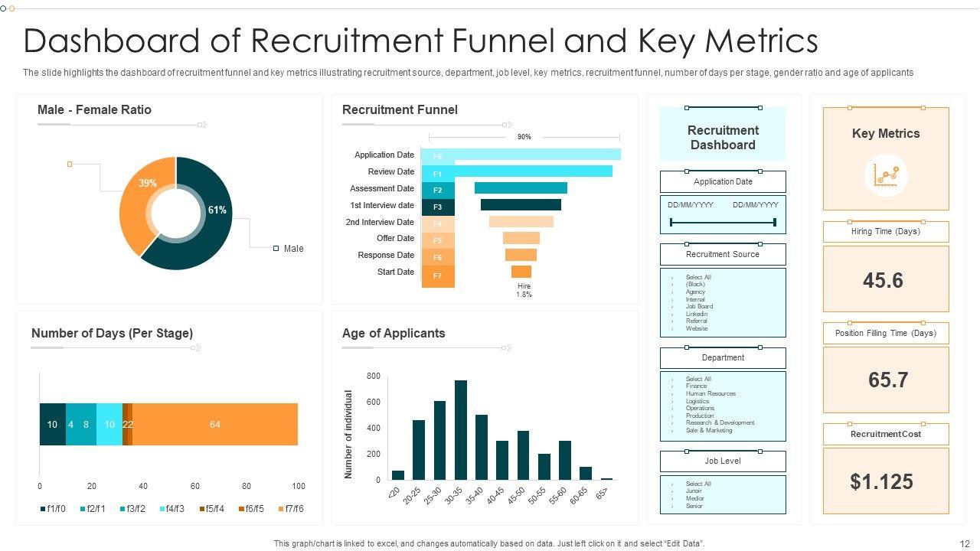This screenshot has width=980, height=551.
Task: Click the Male legend marker
Action: coord(276,249)
